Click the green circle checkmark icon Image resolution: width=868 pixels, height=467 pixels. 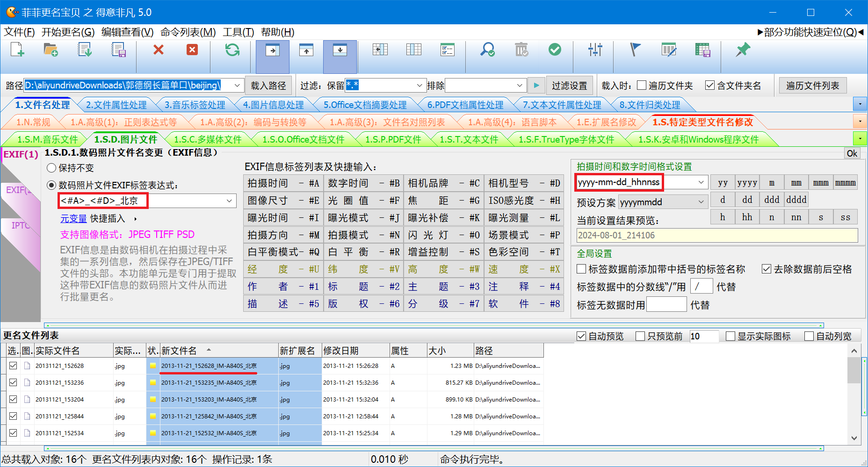click(x=555, y=50)
